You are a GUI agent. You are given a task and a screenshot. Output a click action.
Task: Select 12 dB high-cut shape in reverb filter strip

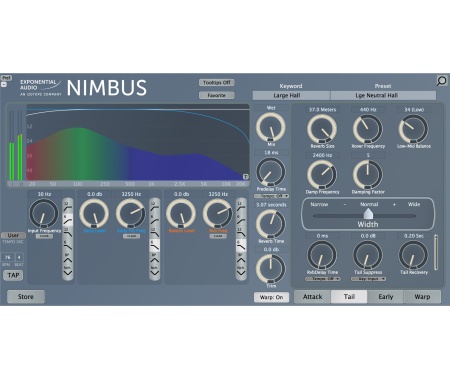pyautogui.click(x=241, y=233)
